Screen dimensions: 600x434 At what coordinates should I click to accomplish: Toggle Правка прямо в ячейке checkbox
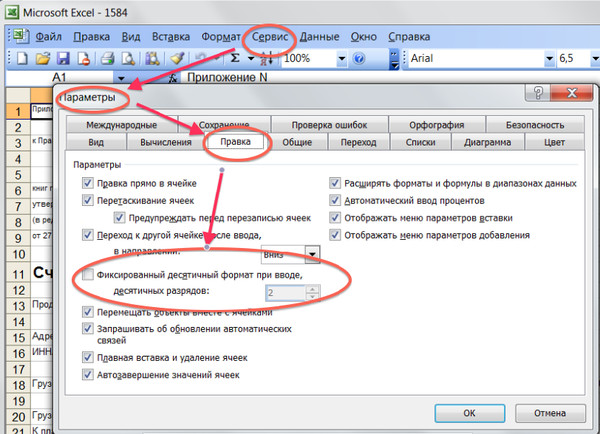[88, 183]
